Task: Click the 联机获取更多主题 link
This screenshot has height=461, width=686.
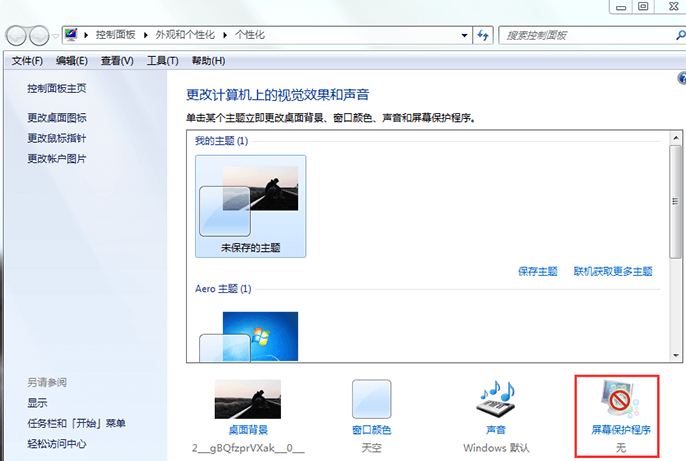Action: (x=612, y=271)
